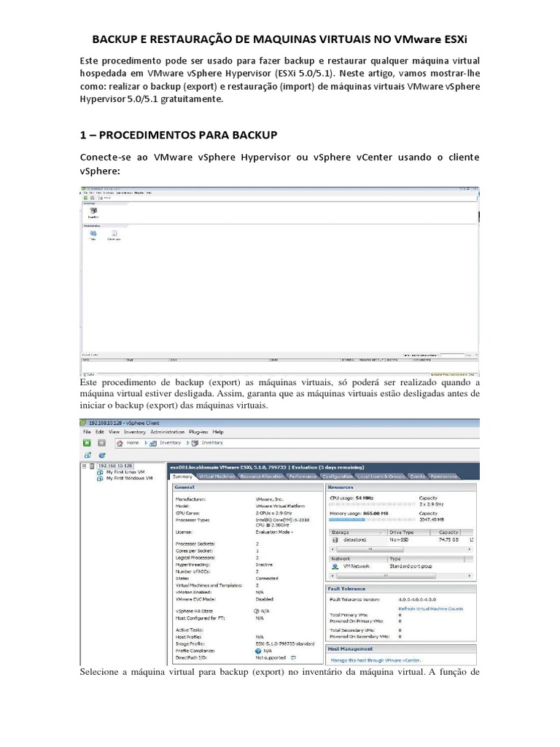
Task: Click the Network column header
Action: coord(358,559)
